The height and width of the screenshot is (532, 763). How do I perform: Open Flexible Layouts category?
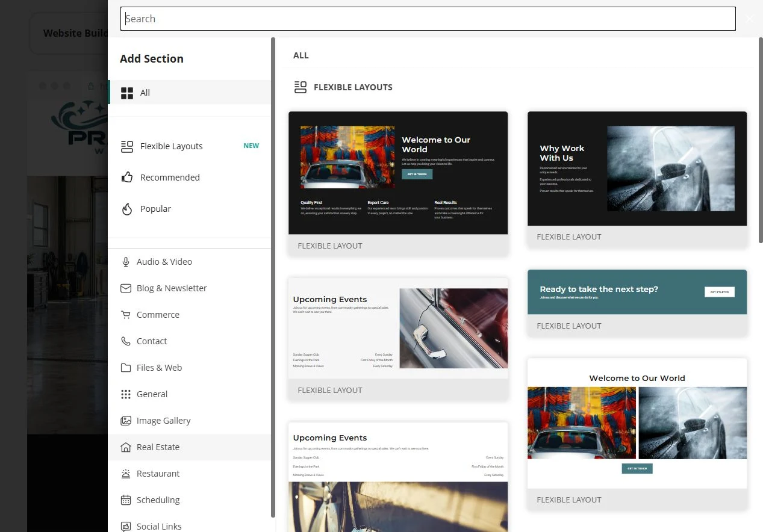(190, 146)
